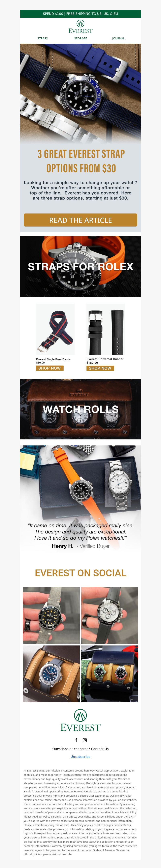Click the READ THE ARTICLE button
161x868 pixels.
click(80, 220)
